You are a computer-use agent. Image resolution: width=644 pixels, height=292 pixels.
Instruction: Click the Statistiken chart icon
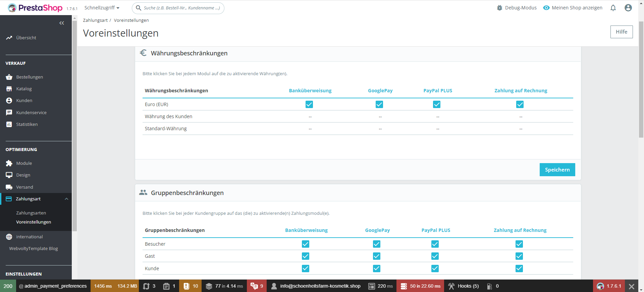click(x=9, y=124)
